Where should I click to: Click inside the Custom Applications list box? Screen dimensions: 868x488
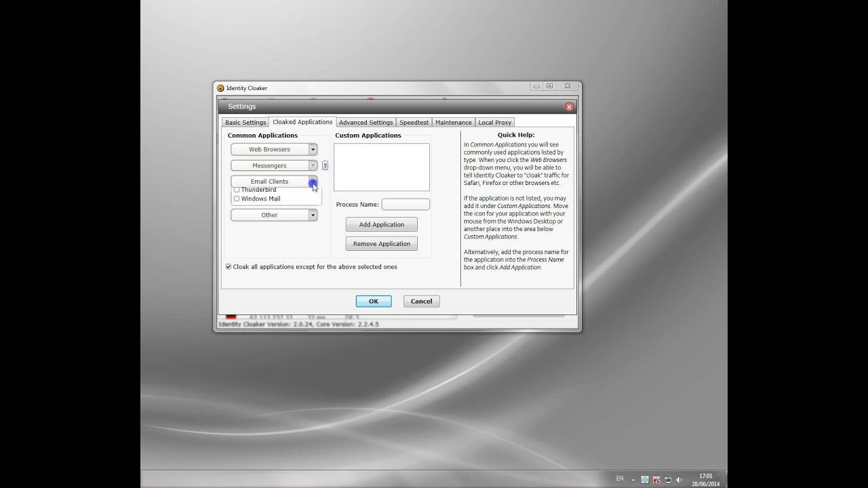(382, 167)
